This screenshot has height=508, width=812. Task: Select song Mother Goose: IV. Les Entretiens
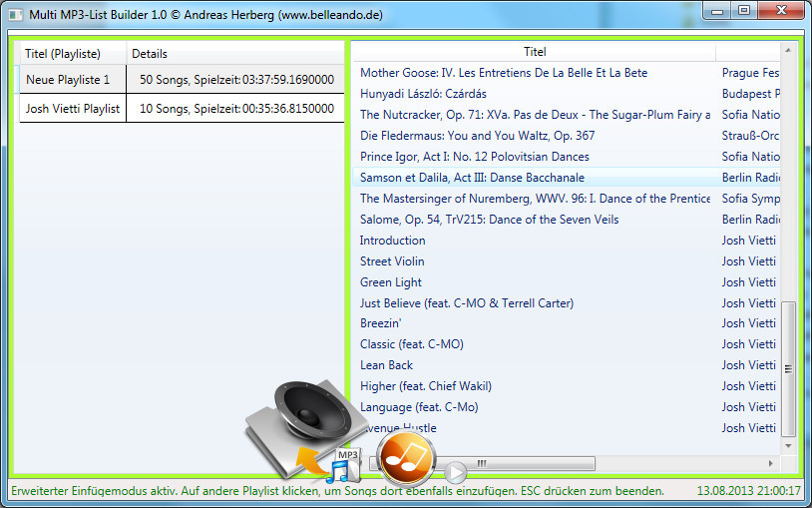click(504, 73)
